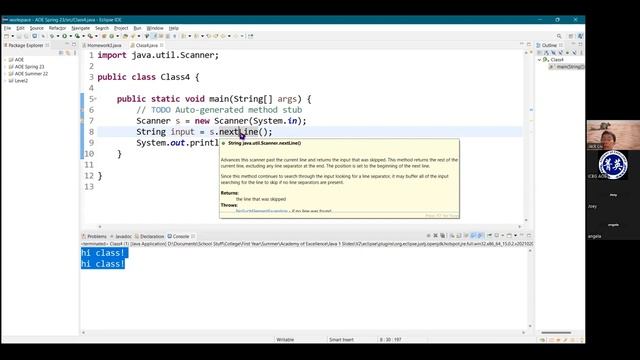The width and height of the screenshot is (640, 360).
Task: Jump to next annotation via toolbar
Action: (183, 36)
